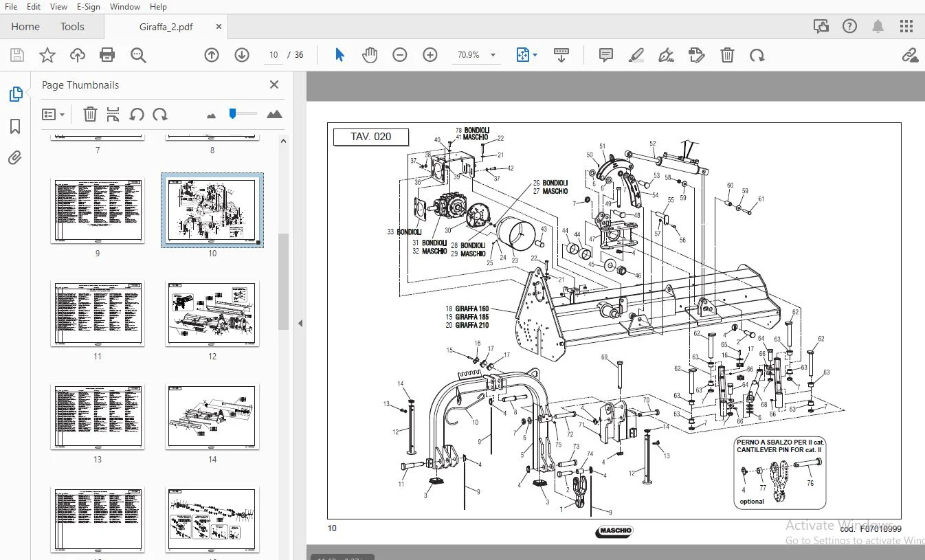The image size is (925, 560).
Task: Open the File menu
Action: [x=11, y=6]
